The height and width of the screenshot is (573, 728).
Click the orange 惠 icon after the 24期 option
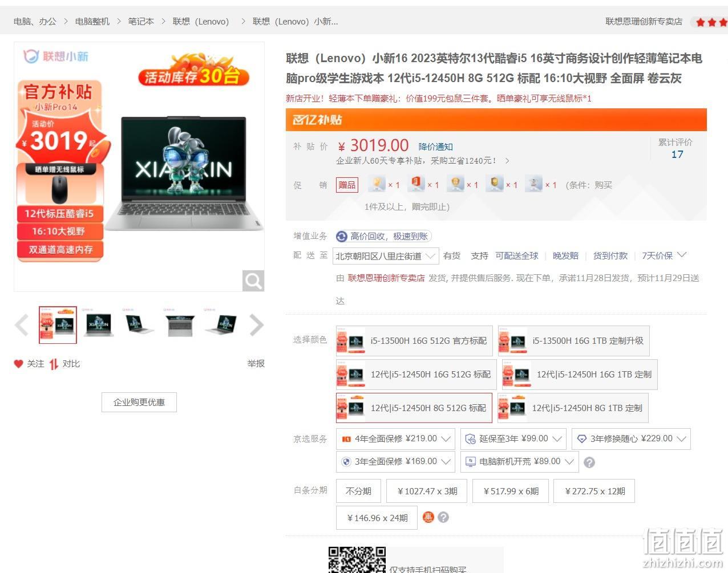[428, 517]
